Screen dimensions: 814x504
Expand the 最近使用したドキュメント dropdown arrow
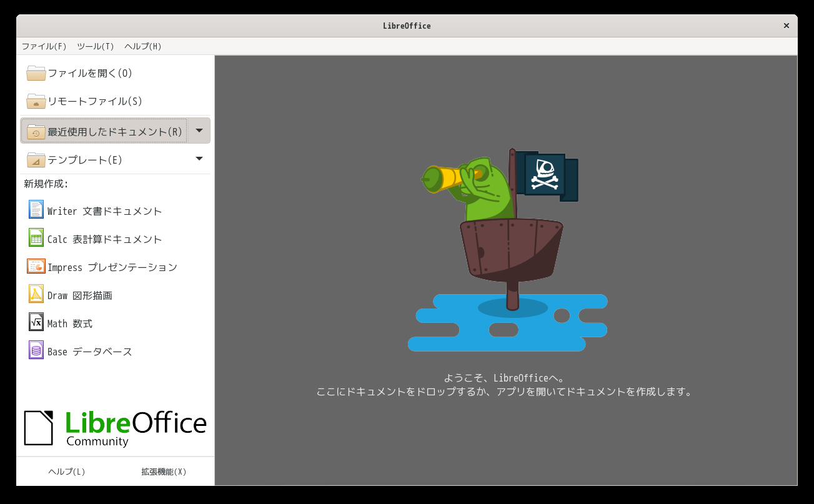point(199,131)
